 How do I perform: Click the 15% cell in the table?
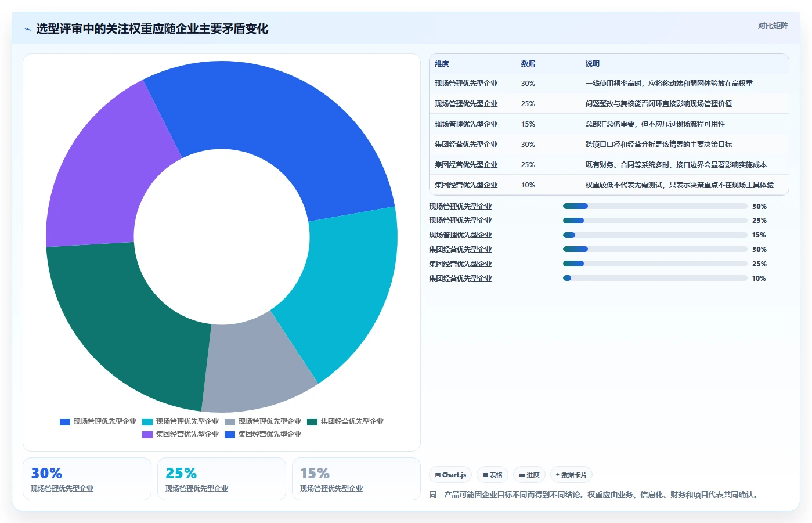coord(528,124)
